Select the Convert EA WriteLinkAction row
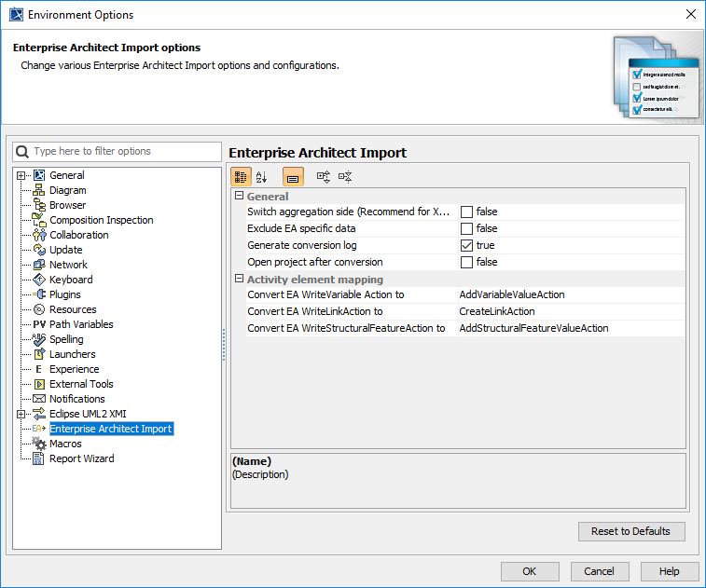The image size is (706, 588). point(465,311)
